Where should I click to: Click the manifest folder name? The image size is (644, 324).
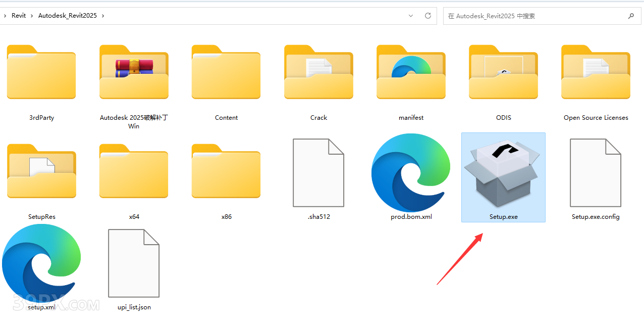pos(411,118)
